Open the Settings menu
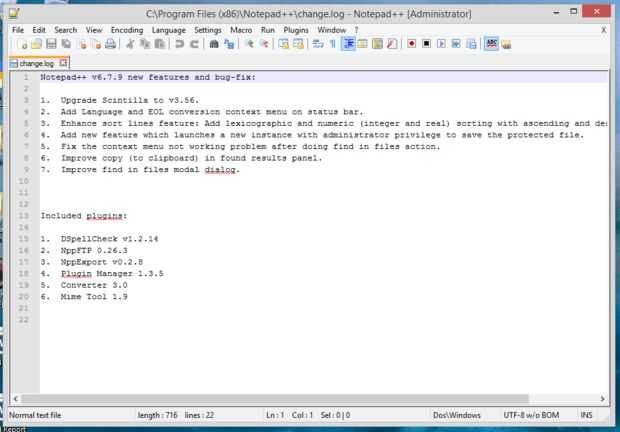This screenshot has width=620, height=432. (x=208, y=30)
